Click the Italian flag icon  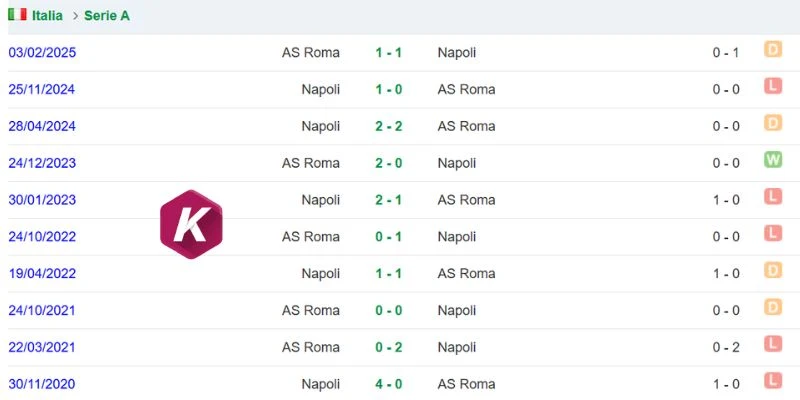[x=17, y=15]
